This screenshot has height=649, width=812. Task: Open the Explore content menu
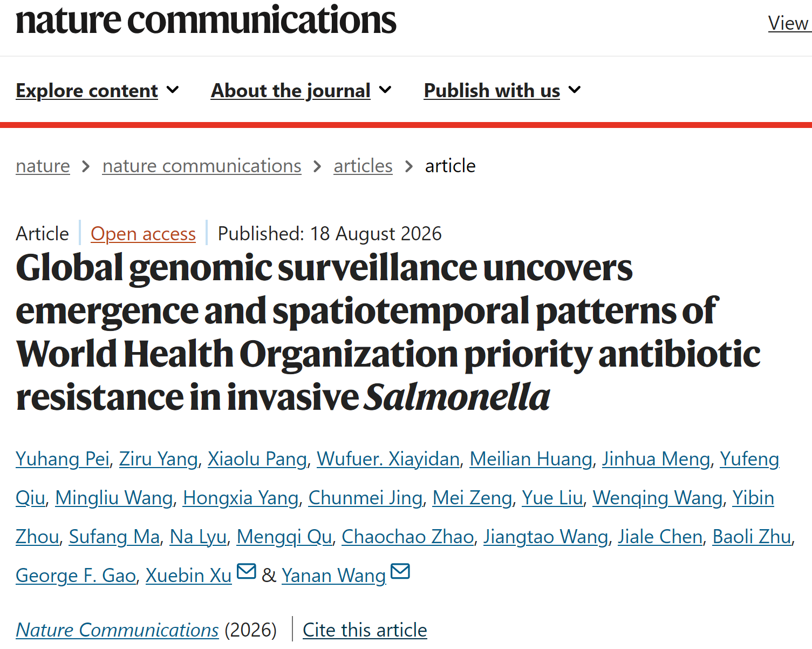(x=87, y=91)
